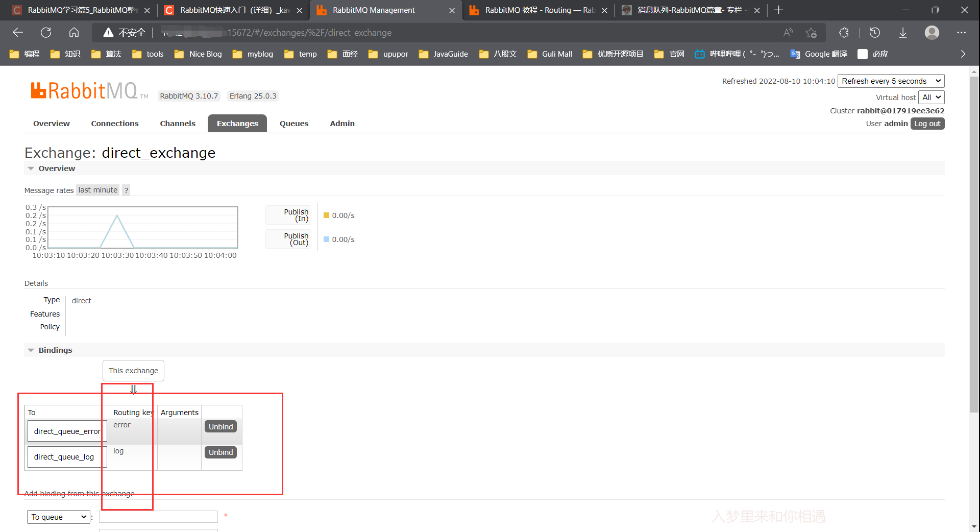Switch to RabbitMQ学习篇5 browser tab
The height and width of the screenshot is (532, 980).
click(81, 10)
